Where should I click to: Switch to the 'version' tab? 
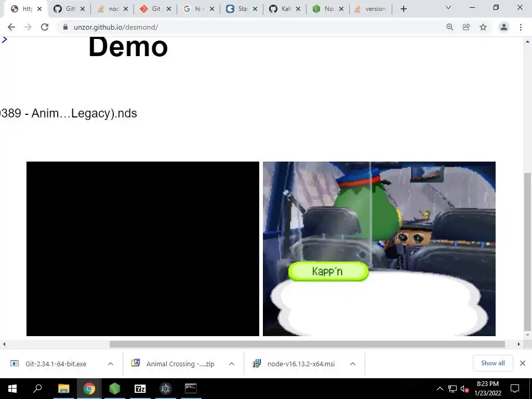tap(370, 9)
